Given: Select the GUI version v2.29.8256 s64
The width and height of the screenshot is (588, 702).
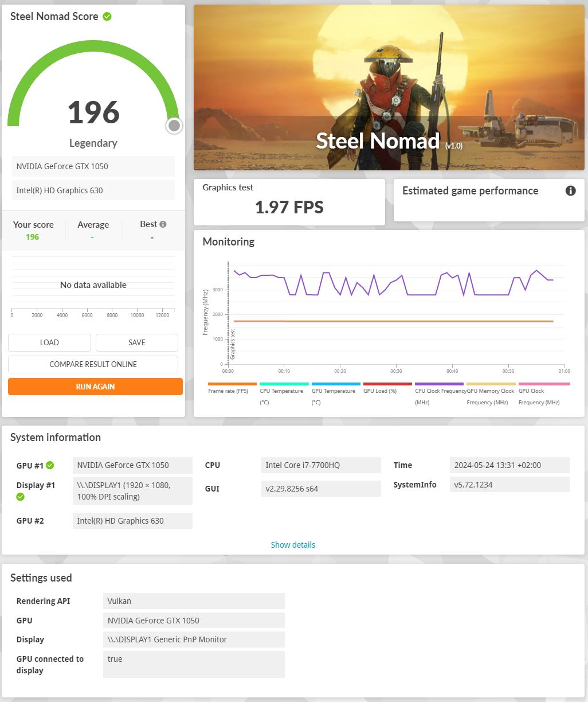Looking at the screenshot, I should [321, 489].
